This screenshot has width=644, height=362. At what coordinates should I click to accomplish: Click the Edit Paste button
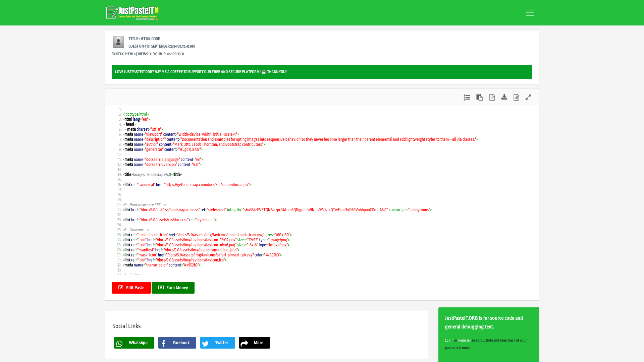pyautogui.click(x=131, y=288)
